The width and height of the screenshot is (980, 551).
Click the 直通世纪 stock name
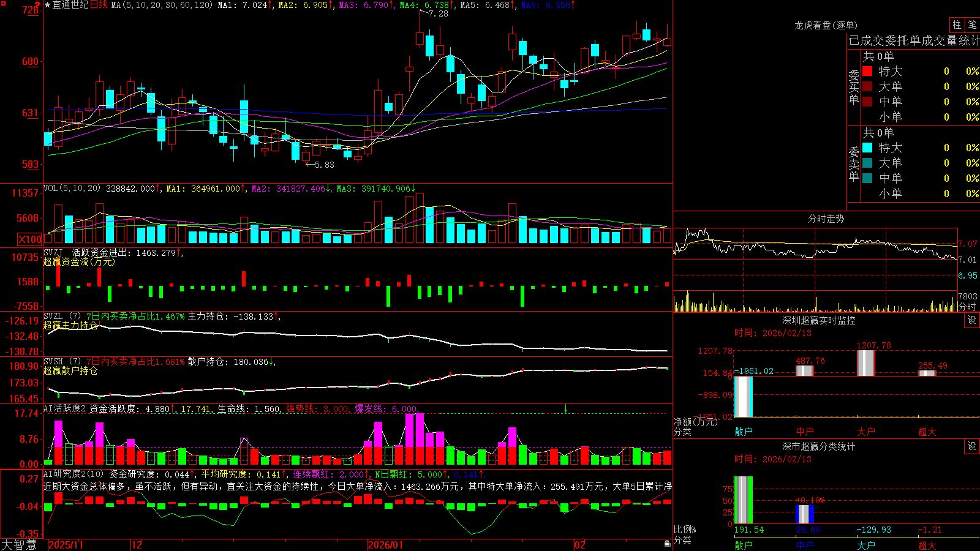point(70,5)
